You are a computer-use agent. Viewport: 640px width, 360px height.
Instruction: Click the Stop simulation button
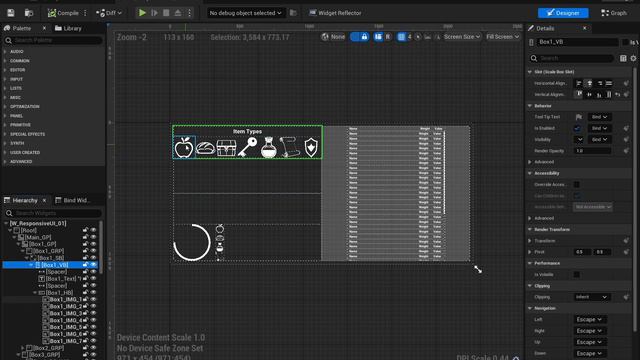166,13
